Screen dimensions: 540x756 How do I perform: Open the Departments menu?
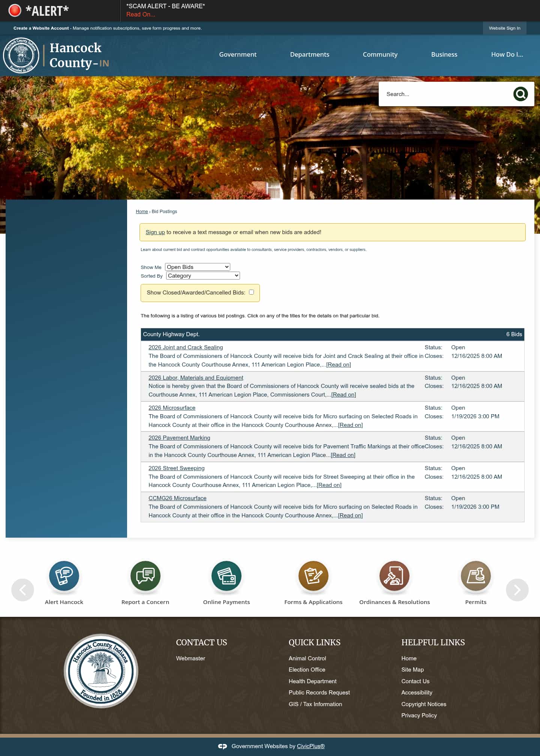coord(310,54)
